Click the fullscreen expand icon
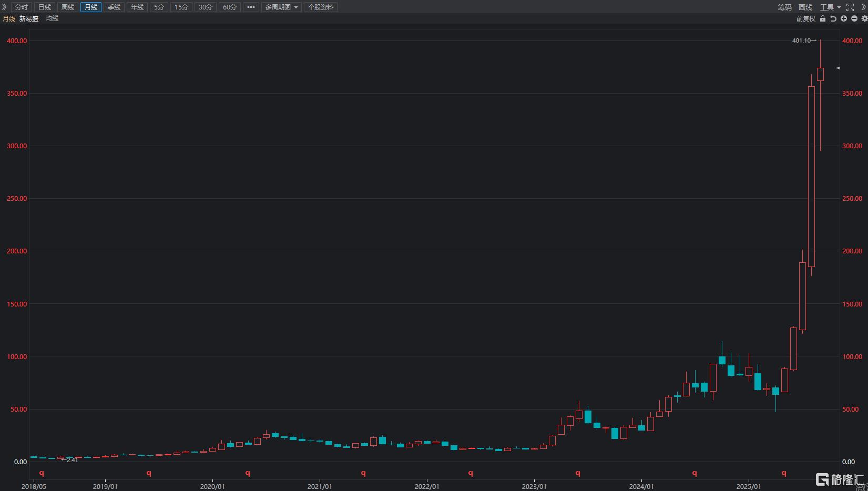The width and height of the screenshot is (868, 491). [850, 7]
